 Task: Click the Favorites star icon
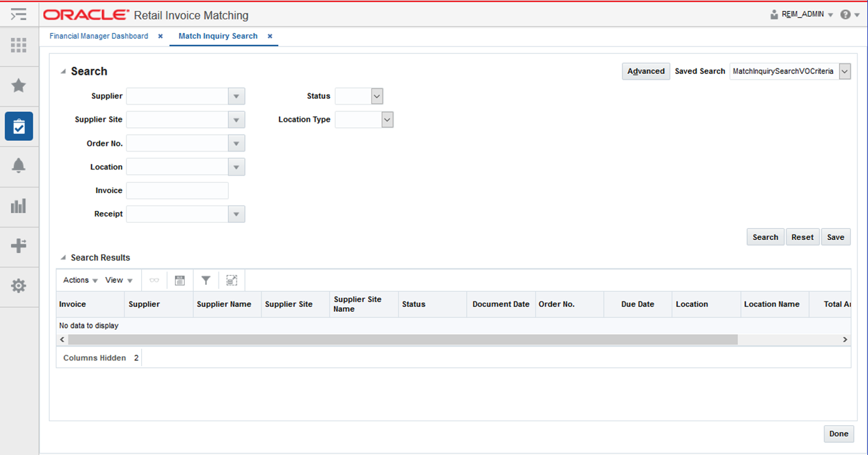click(19, 86)
